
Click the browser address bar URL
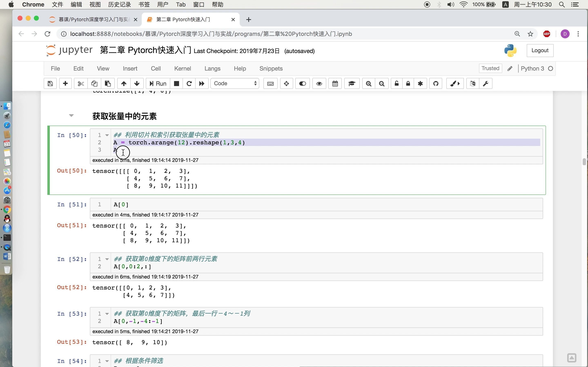(211, 34)
